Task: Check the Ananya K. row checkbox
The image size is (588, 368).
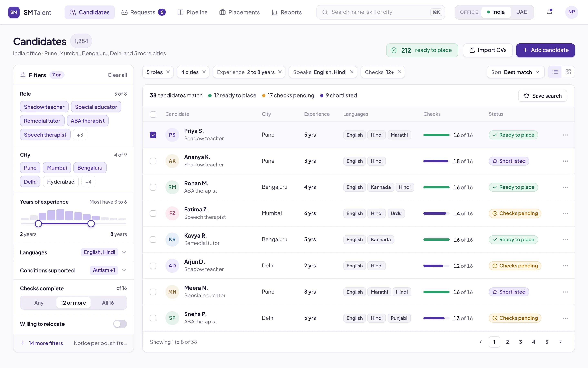Action: pyautogui.click(x=153, y=161)
